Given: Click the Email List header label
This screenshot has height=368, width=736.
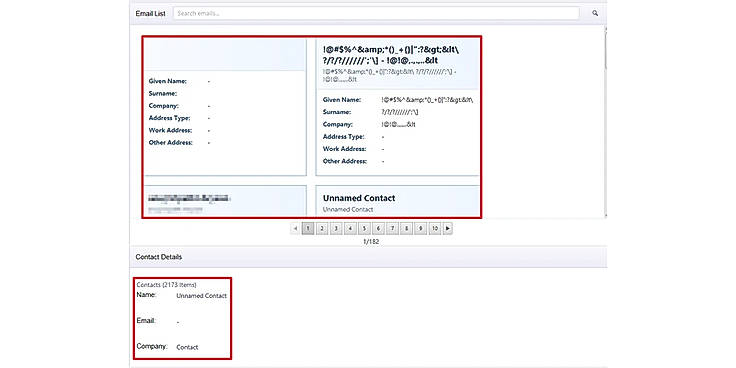Looking at the screenshot, I should [150, 14].
